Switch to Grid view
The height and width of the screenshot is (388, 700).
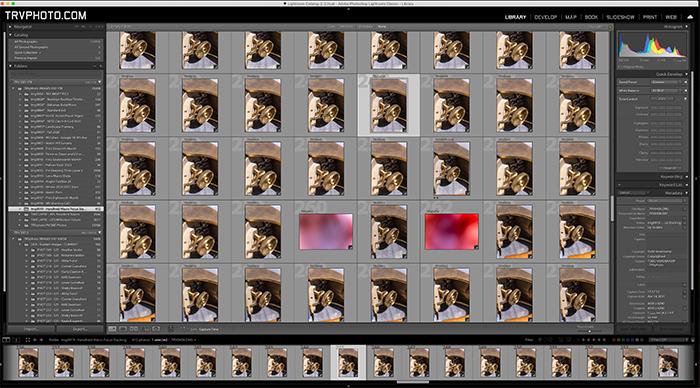click(112, 329)
